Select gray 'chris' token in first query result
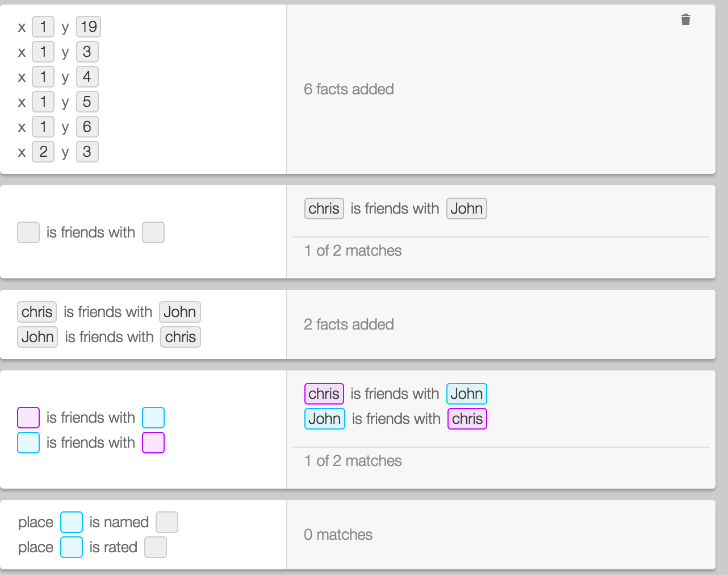 tap(324, 209)
